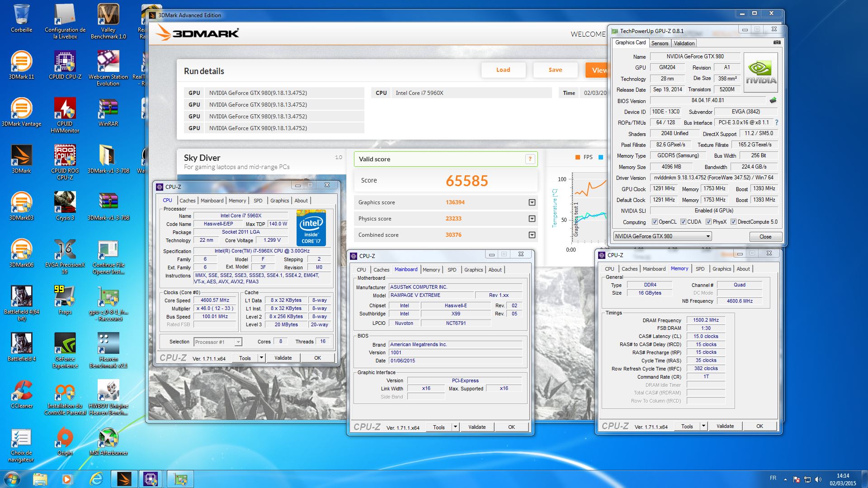868x488 pixels.
Task: Click Tools button in CPU-Z Memory window
Action: pos(687,426)
